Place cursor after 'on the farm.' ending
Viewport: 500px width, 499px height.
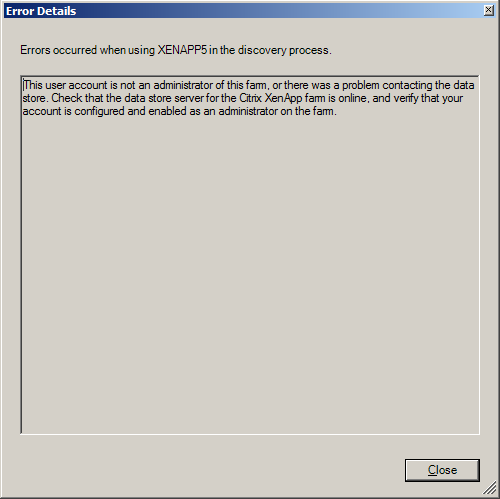[x=337, y=111]
